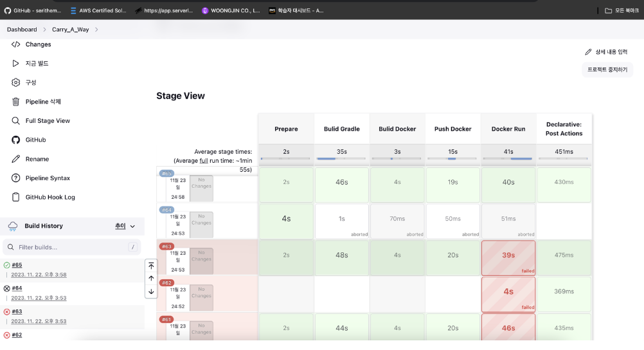Click the up arrow in build list pager
The image size is (644, 350).
pos(151,279)
